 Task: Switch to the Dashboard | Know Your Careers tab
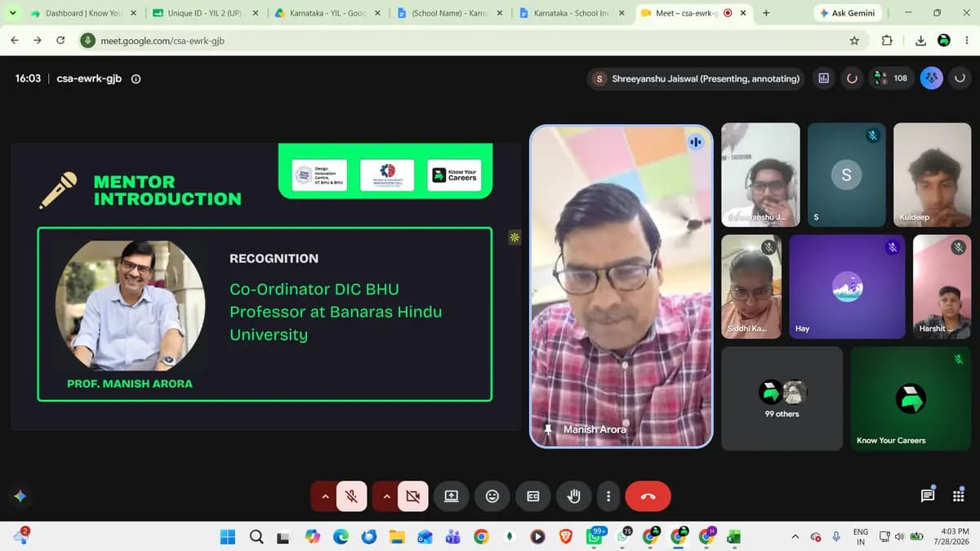pos(83,13)
